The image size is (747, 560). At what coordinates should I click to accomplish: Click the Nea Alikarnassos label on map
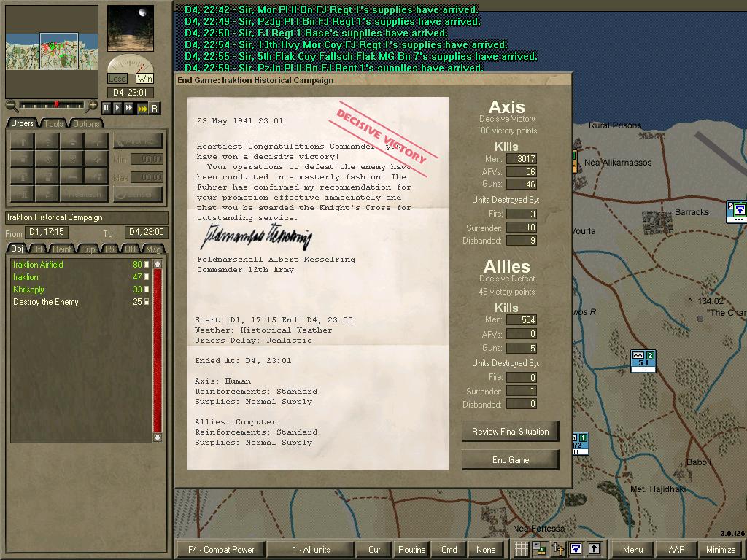coord(618,163)
